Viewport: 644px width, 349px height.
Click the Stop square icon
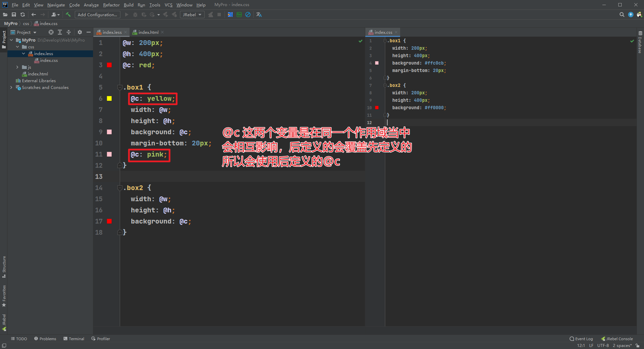219,15
